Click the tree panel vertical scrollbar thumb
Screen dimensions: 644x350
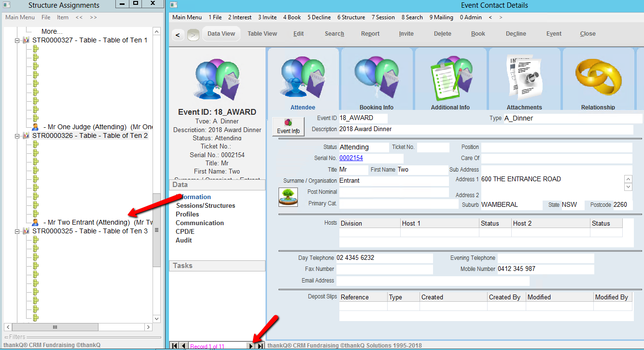[x=156, y=230]
